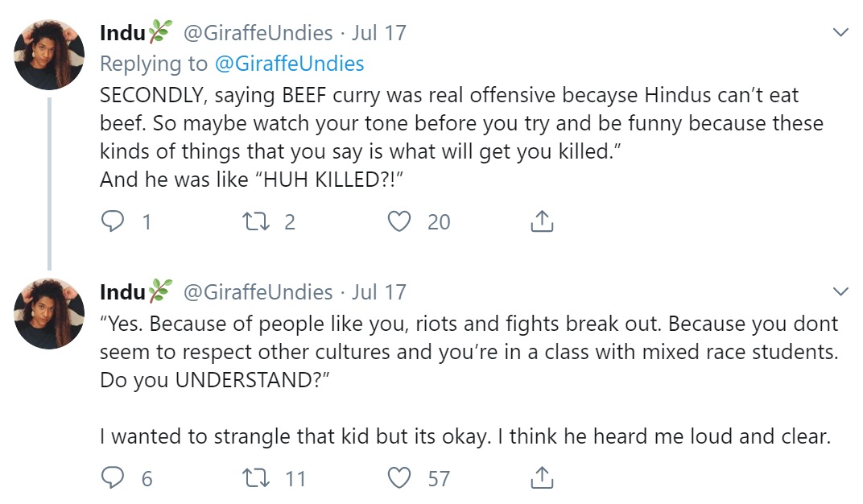This screenshot has width=863, height=504.
Task: Open the @GiraffeUndies link in Replying to
Action: [x=290, y=64]
